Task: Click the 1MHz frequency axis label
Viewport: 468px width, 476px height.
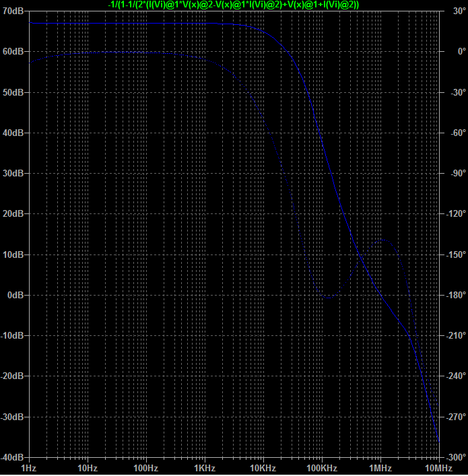Action: click(380, 468)
